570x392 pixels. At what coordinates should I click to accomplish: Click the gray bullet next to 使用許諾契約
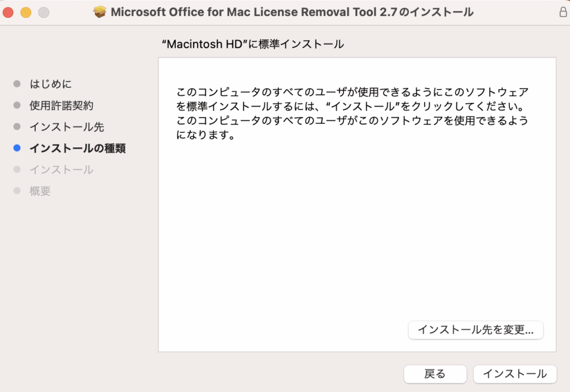(17, 105)
